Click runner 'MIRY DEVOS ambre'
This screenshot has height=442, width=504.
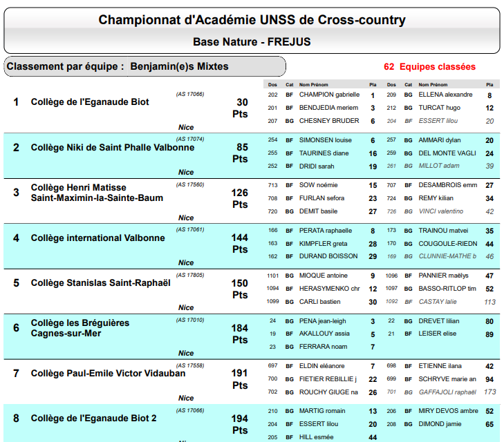point(448,411)
